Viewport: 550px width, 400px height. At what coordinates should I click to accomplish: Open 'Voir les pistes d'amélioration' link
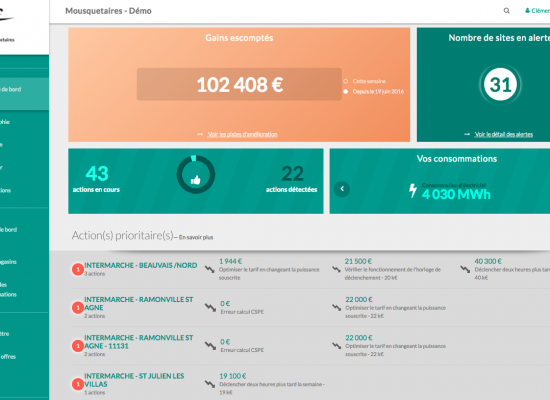(242, 134)
